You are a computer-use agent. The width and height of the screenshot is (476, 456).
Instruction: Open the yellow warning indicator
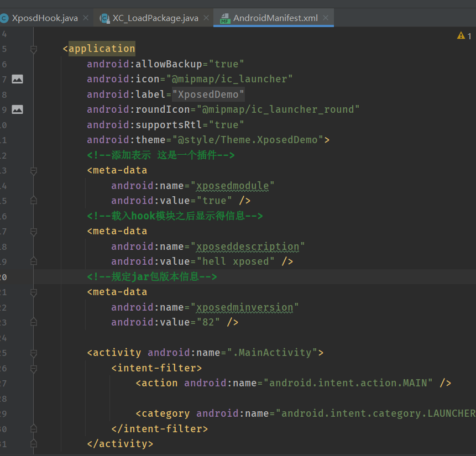[x=461, y=35]
